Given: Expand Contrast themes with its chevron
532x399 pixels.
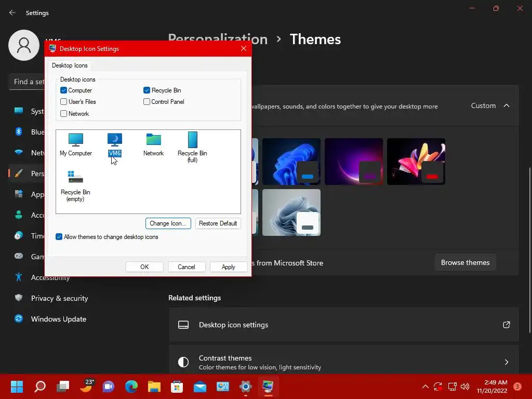Looking at the screenshot, I should pyautogui.click(x=506, y=362).
